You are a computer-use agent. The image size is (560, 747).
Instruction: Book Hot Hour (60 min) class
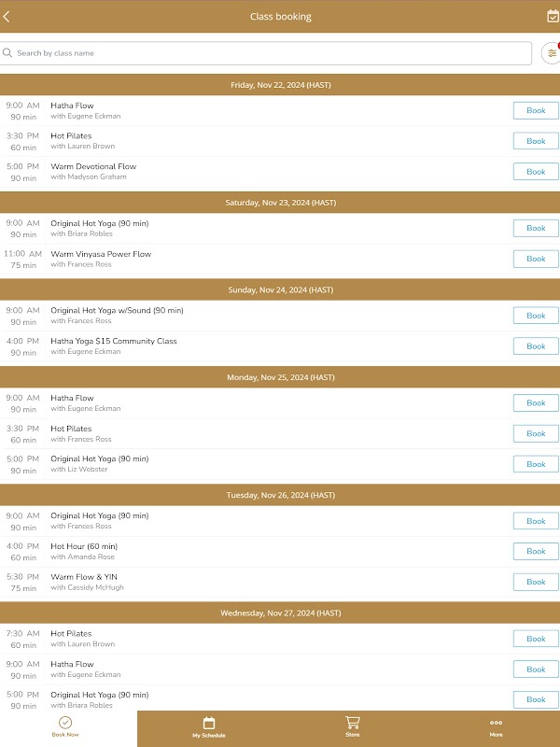[x=536, y=551]
